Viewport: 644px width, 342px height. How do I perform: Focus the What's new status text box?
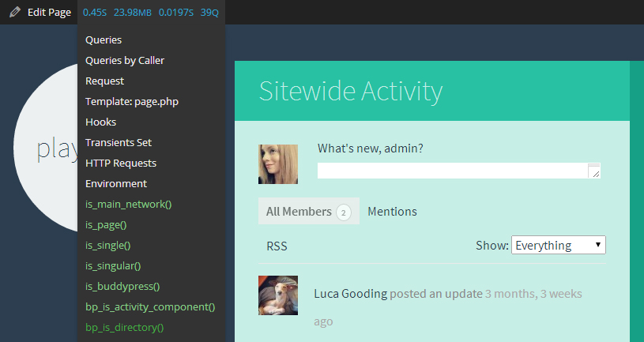point(459,171)
